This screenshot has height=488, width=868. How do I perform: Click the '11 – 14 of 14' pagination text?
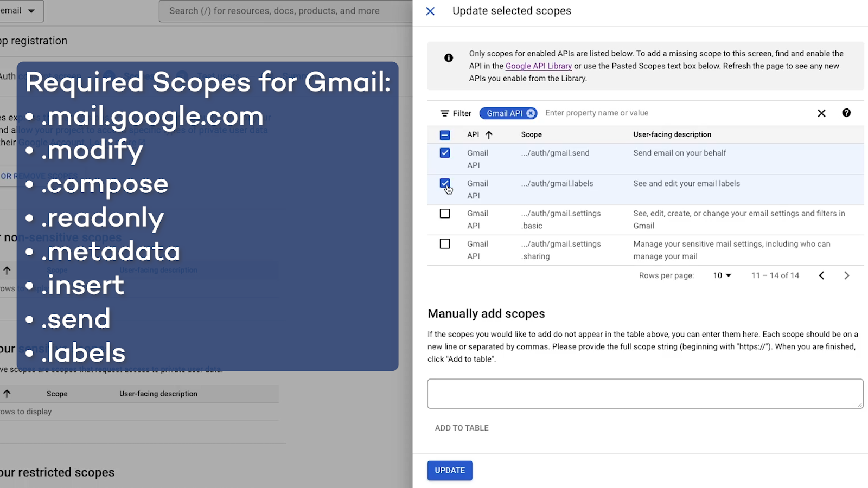tap(775, 275)
